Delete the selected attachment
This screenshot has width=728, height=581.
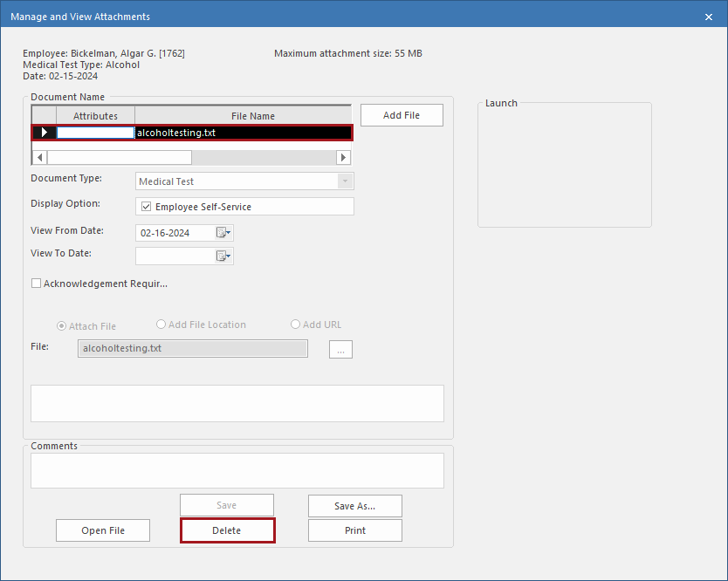(x=227, y=530)
